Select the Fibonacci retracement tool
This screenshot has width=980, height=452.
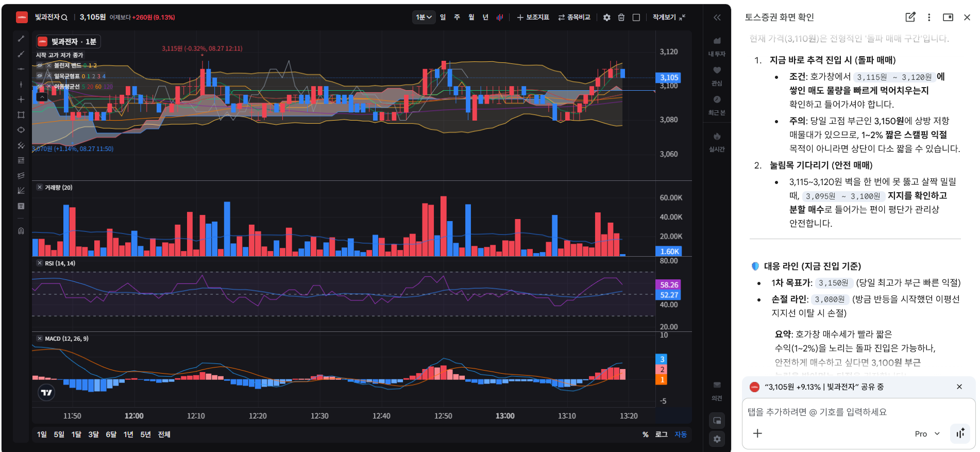(21, 160)
